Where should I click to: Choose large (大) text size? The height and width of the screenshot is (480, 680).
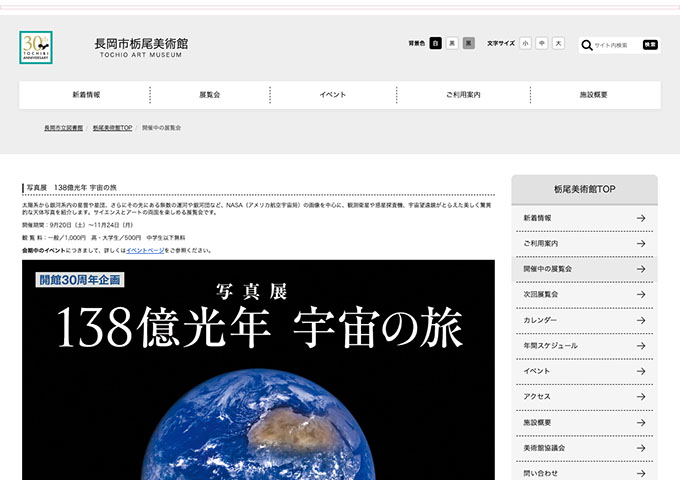coord(558,44)
